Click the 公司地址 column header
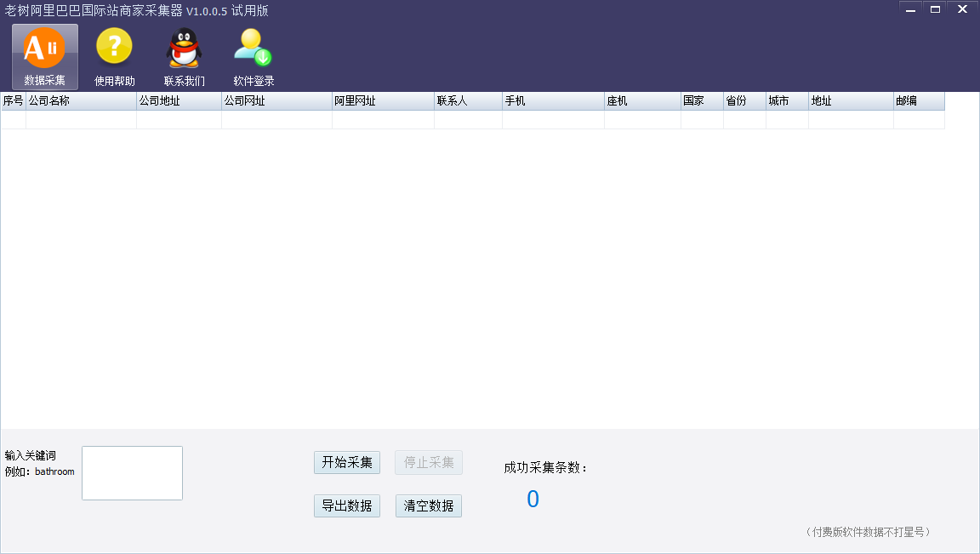Image resolution: width=980 pixels, height=554 pixels. coord(179,100)
